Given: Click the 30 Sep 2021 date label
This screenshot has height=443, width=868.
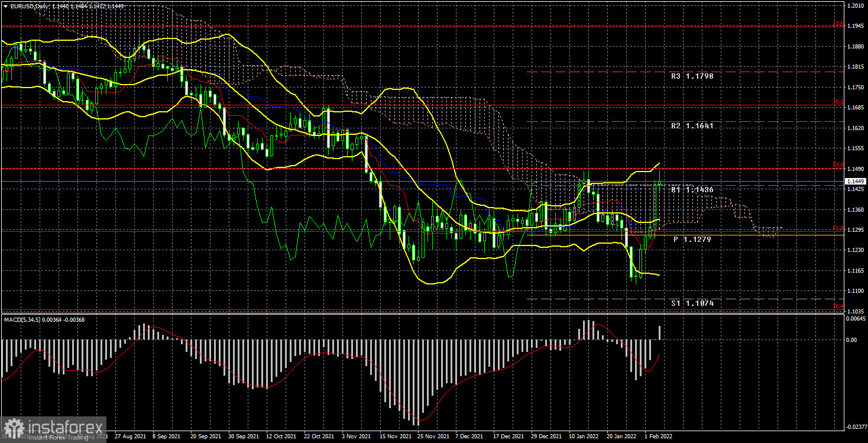Looking at the screenshot, I should coord(243,435).
